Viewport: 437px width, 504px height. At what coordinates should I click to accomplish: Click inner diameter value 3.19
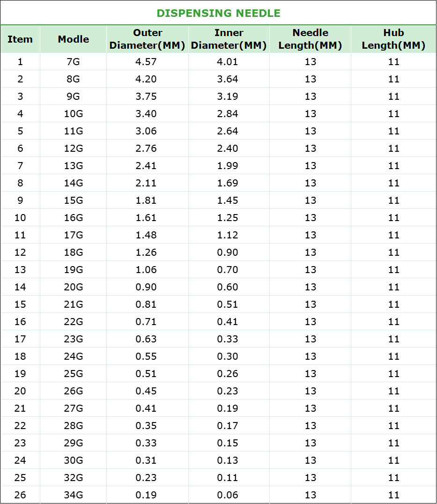point(228,96)
